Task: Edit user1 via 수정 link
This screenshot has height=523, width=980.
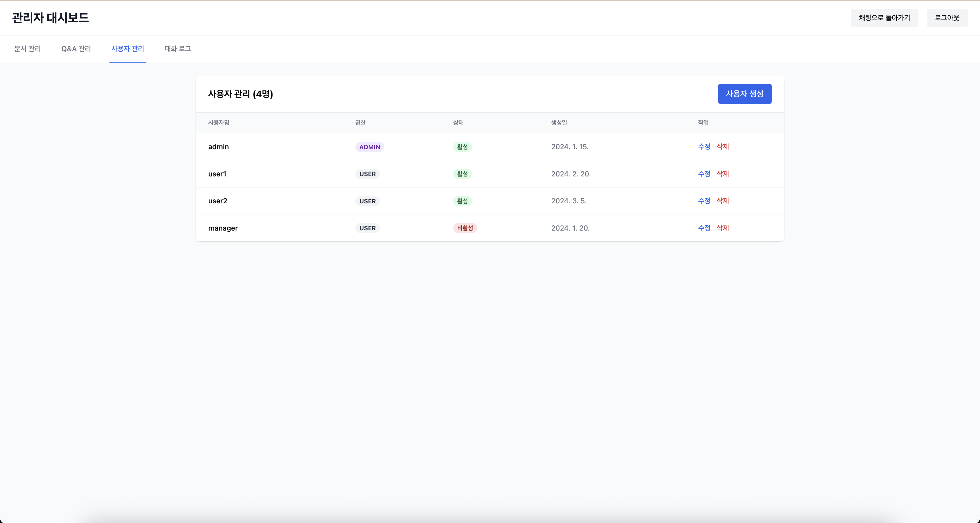Action: pyautogui.click(x=704, y=174)
